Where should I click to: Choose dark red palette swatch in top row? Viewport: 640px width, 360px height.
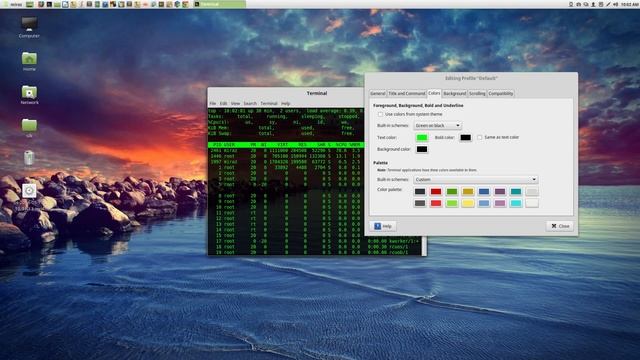pyautogui.click(x=436, y=191)
